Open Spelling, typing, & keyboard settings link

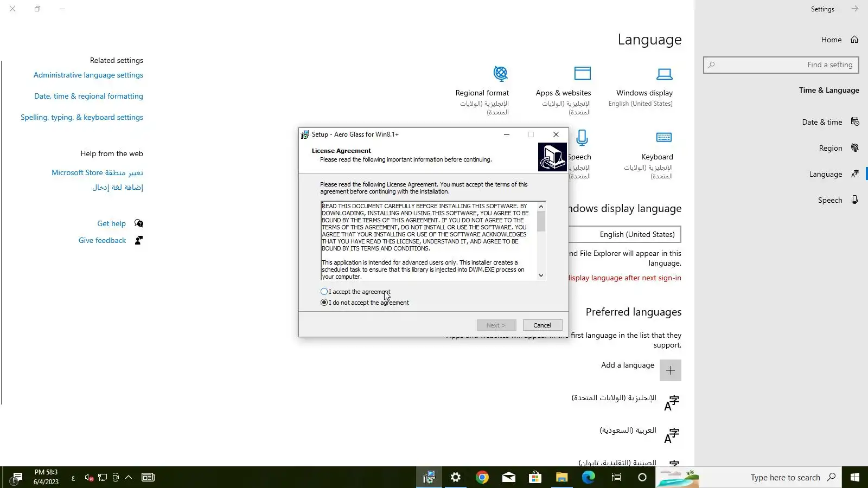pyautogui.click(x=82, y=117)
